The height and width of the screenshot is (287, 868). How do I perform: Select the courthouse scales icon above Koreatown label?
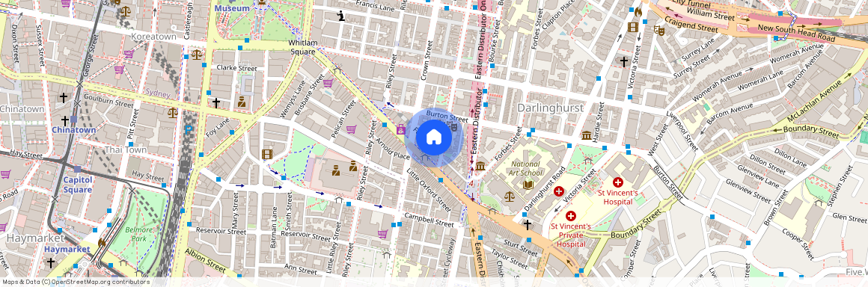coord(126,10)
